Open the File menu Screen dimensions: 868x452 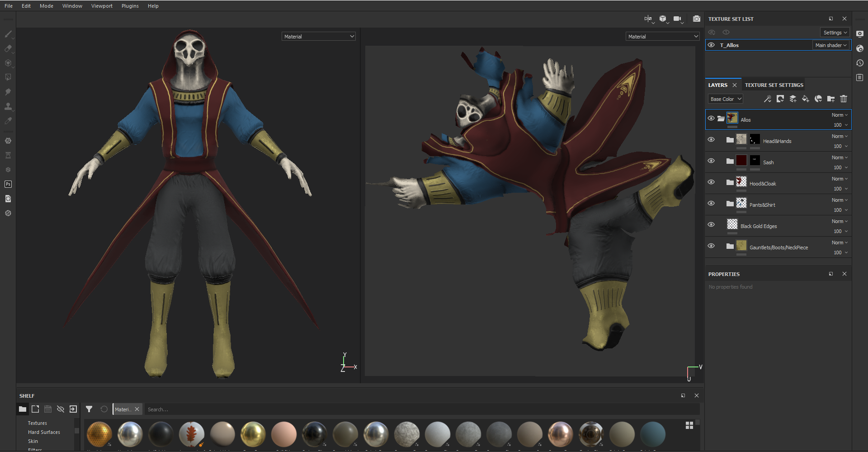pyautogui.click(x=9, y=6)
